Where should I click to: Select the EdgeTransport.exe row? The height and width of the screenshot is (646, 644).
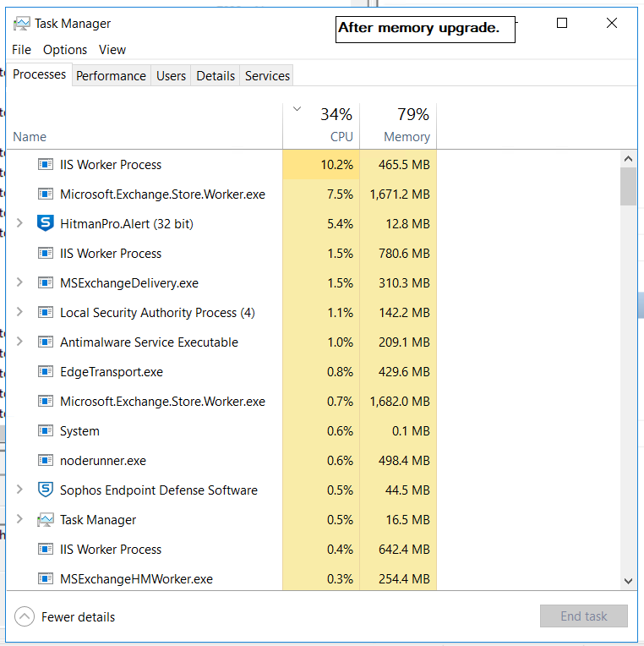tap(222, 371)
